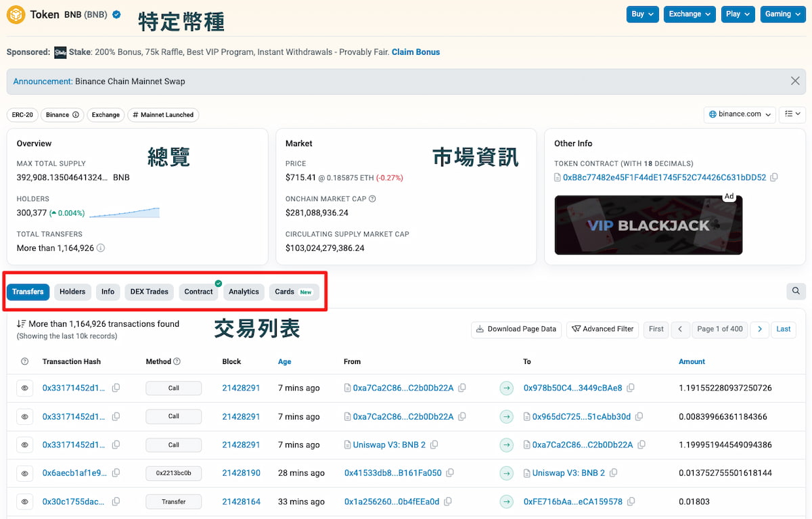Click the holders trend sparkline chart
This screenshot has height=519, width=812.
tap(125, 213)
